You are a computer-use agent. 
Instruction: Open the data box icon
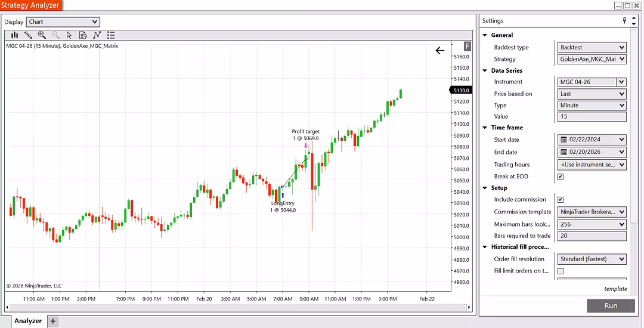[83, 35]
